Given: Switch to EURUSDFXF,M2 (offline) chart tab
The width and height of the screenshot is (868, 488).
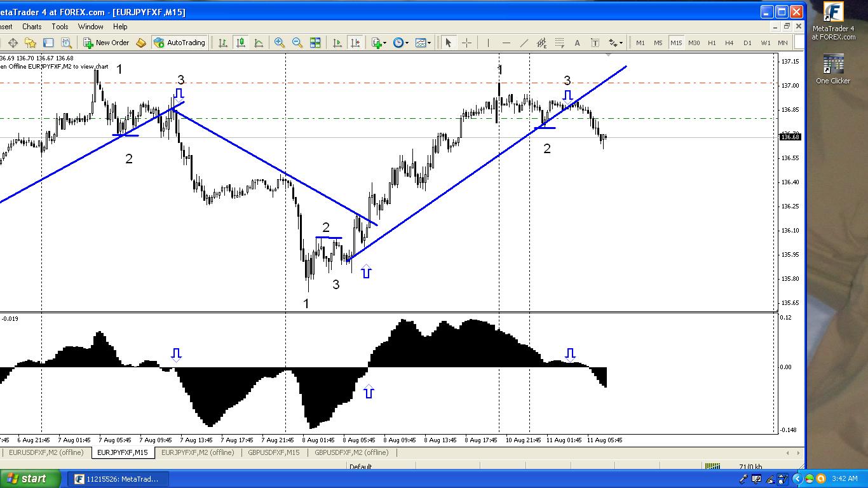Looking at the screenshot, I should coord(46,452).
